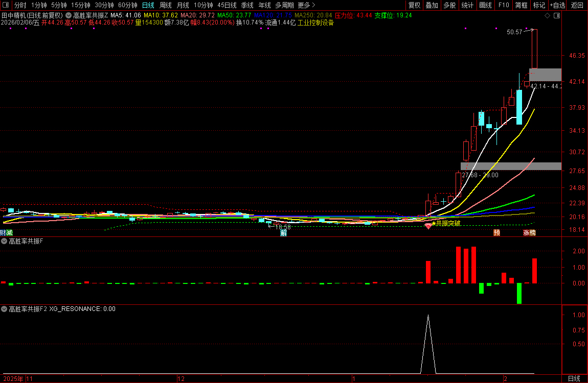Expand the 高胜率共振F indicator menu
Image resolution: width=588 pixels, height=383 pixels.
(x=4, y=242)
